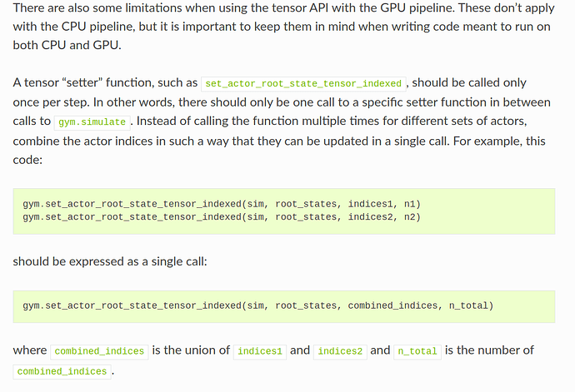The width and height of the screenshot is (575, 392).
Task: Click the n1 argument in the first code line
Action: coord(412,204)
